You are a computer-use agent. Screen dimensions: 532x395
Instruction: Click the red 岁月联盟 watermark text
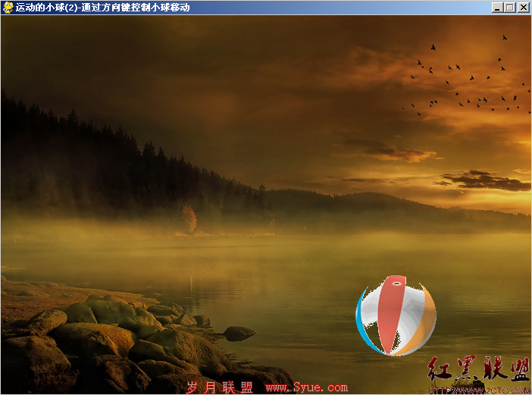click(x=220, y=387)
